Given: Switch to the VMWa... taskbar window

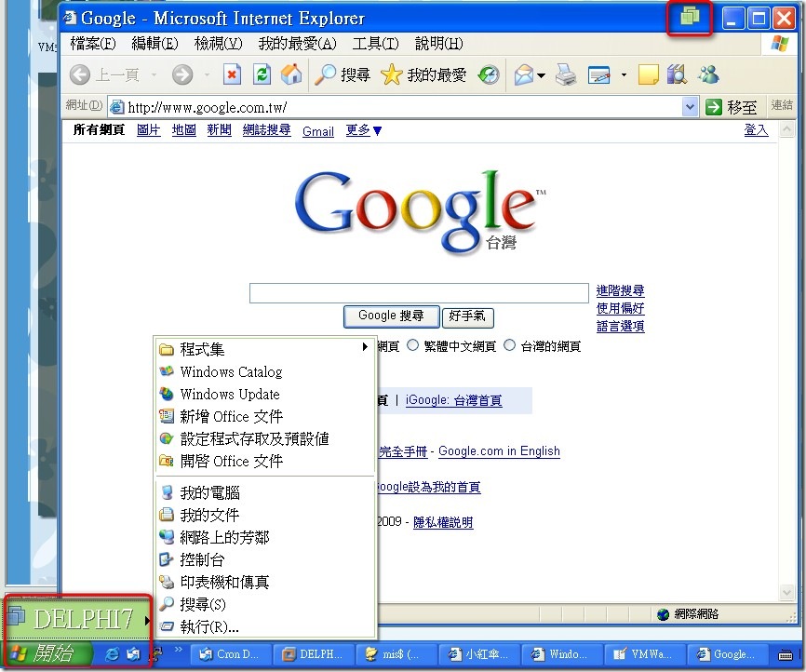Looking at the screenshot, I should (x=643, y=654).
